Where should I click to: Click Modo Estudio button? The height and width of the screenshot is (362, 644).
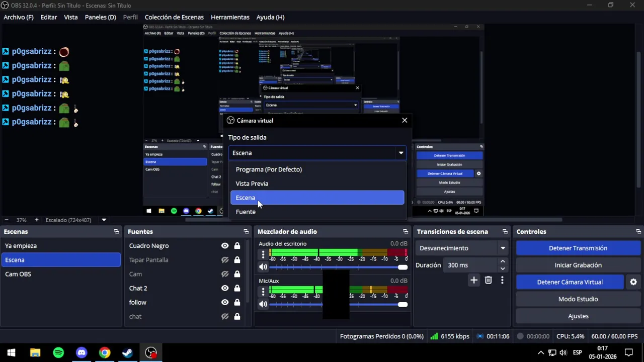tap(578, 299)
